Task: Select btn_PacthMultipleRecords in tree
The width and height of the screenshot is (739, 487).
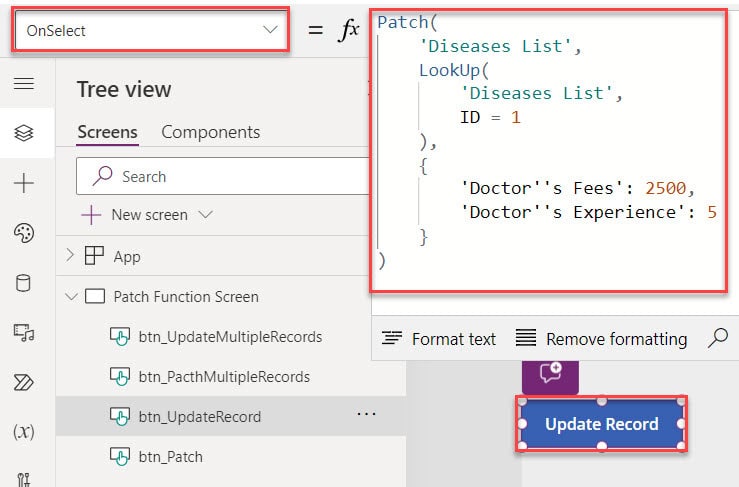Action: [224, 377]
